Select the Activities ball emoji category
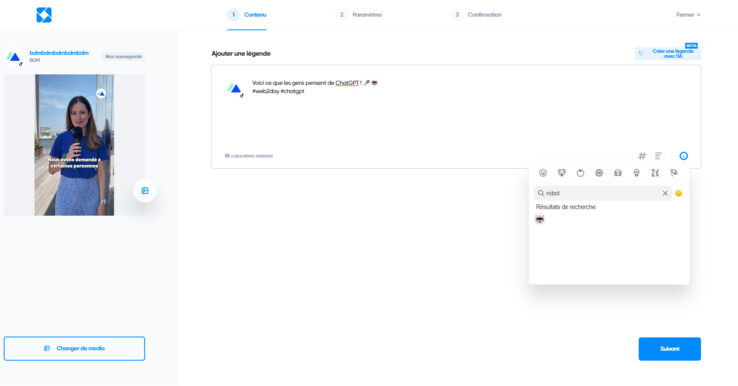 (x=599, y=173)
